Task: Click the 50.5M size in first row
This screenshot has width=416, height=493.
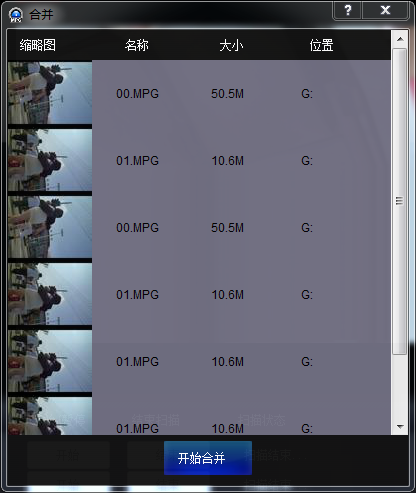Action: click(227, 94)
